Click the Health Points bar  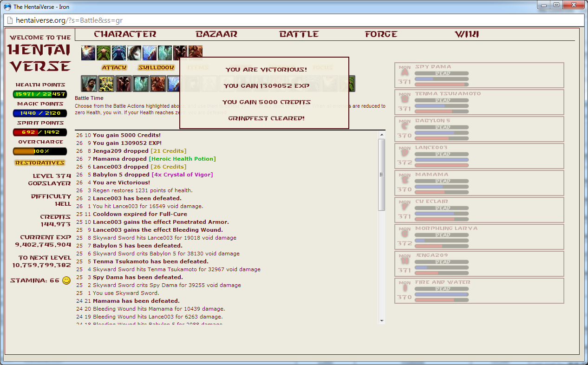point(40,94)
